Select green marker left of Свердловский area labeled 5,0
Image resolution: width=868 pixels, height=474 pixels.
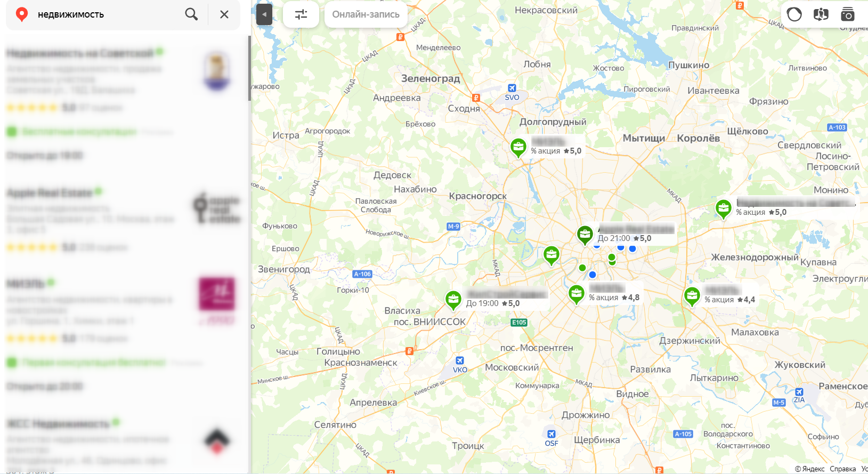(x=723, y=208)
